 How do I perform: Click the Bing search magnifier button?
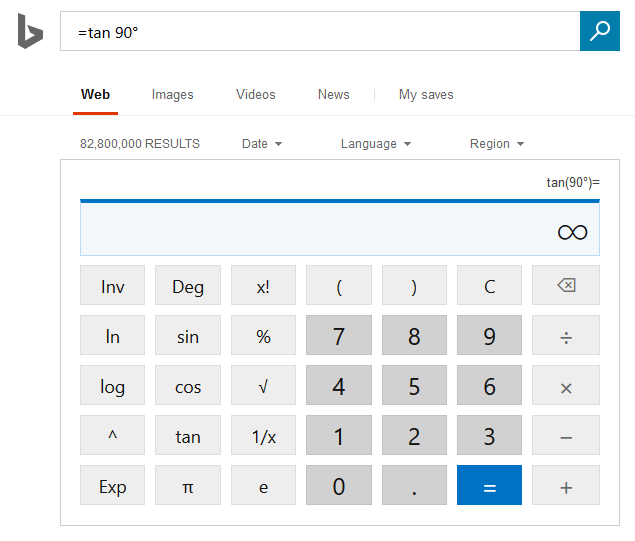point(600,31)
